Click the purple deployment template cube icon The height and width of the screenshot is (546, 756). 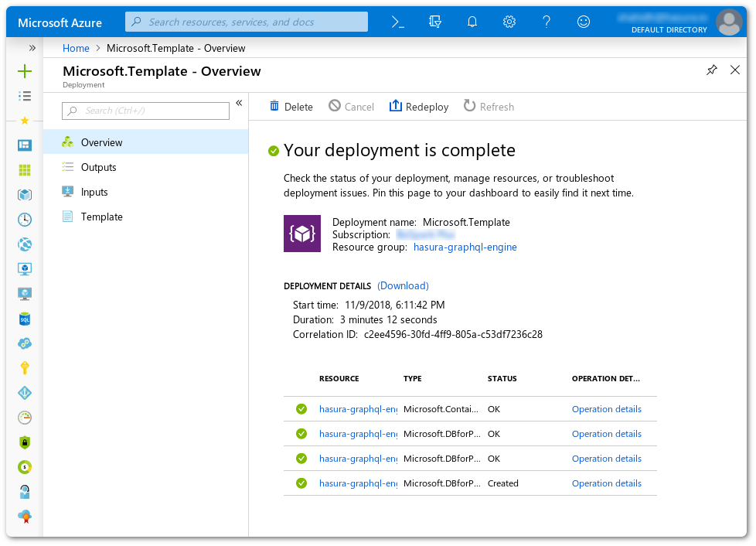point(301,234)
